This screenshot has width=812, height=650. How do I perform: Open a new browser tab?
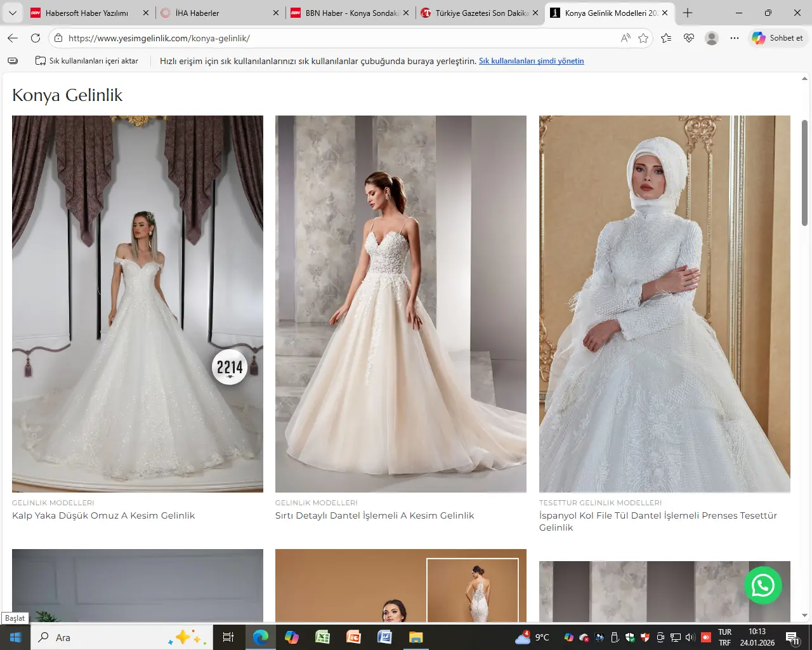tap(688, 13)
